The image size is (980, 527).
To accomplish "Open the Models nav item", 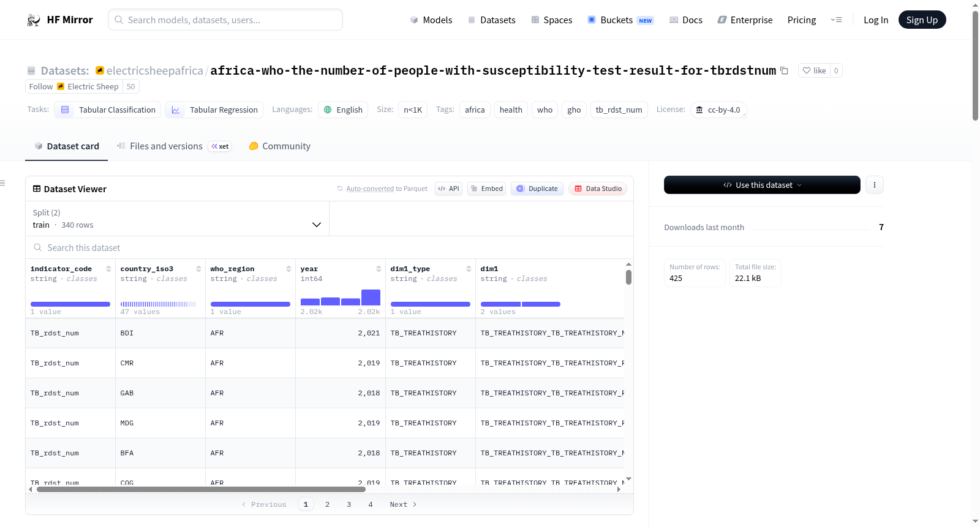I will click(431, 20).
